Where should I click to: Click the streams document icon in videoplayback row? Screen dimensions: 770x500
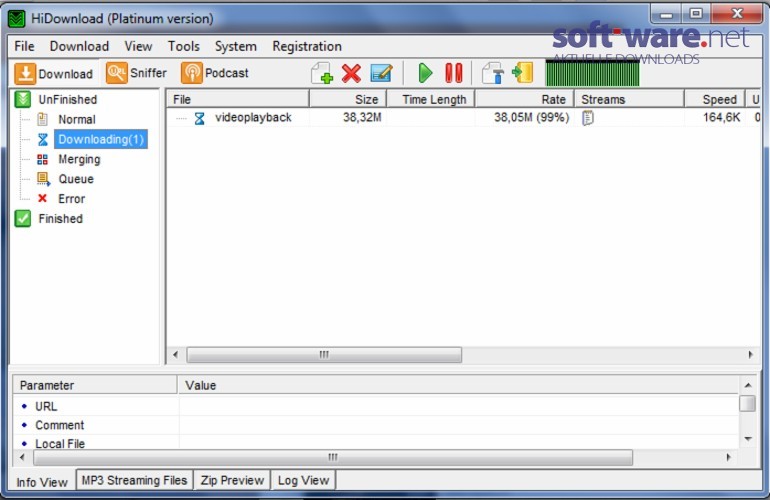click(587, 118)
